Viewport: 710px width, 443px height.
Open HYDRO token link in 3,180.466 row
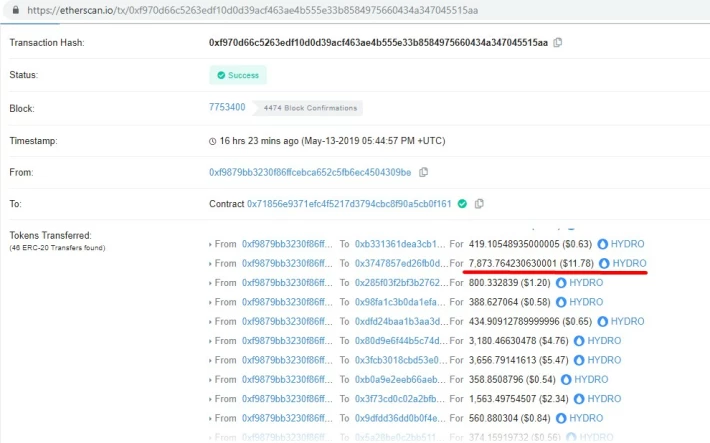[x=604, y=341]
